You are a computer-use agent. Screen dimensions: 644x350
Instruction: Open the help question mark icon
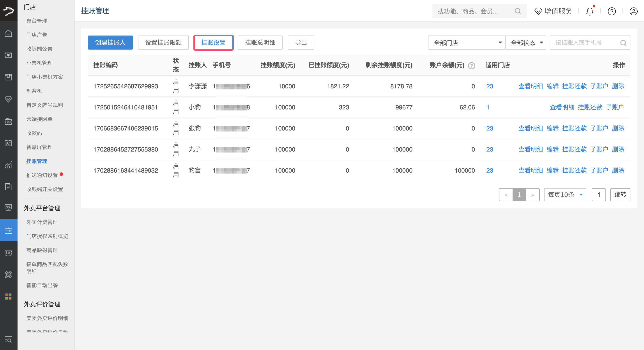coord(612,11)
